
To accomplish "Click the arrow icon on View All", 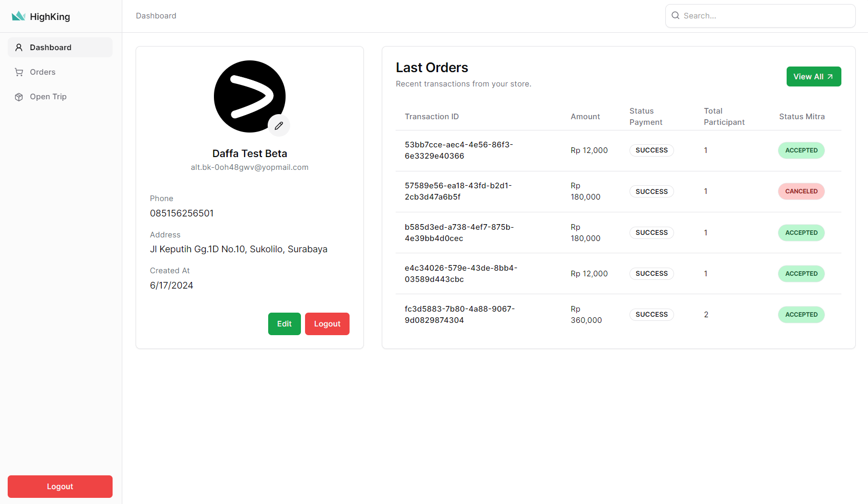I will click(830, 77).
